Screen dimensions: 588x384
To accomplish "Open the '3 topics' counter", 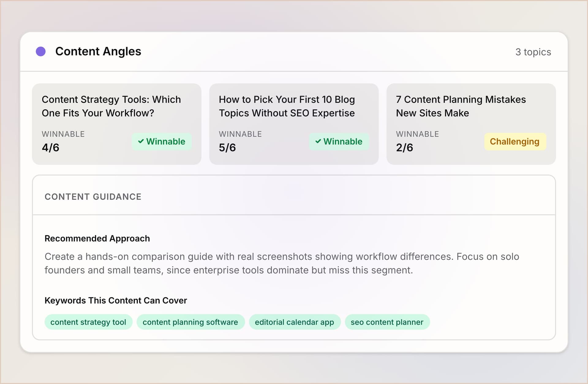I will point(533,52).
